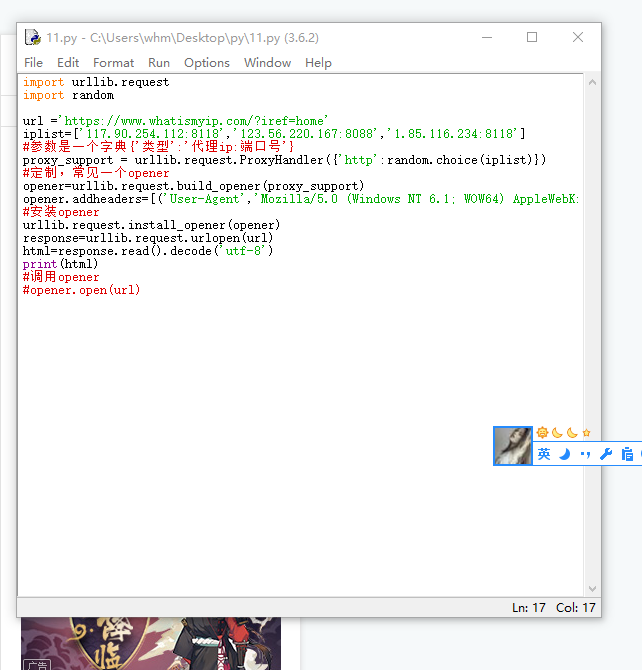Toggle the IME English/Chinese mode indicator
642x670 pixels.
(x=544, y=454)
